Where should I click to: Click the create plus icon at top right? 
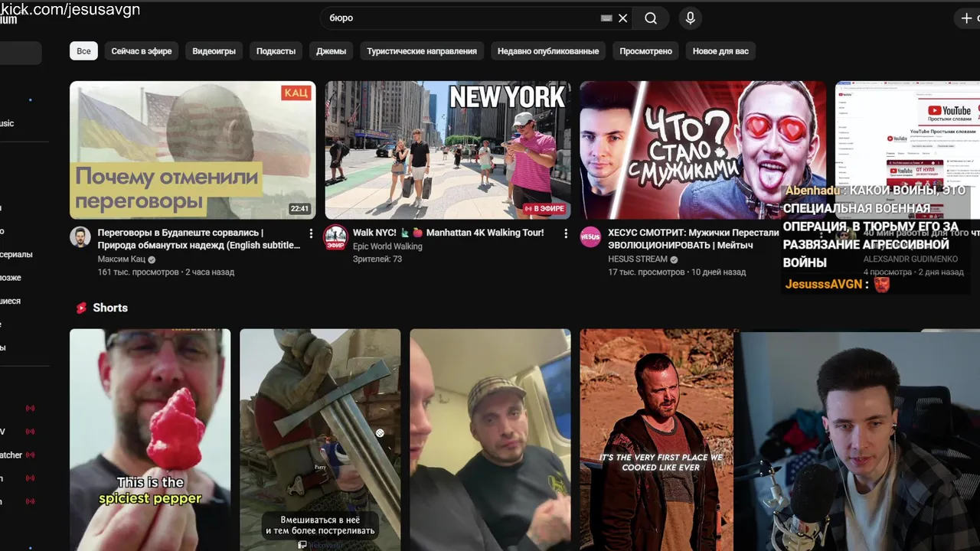pos(966,18)
